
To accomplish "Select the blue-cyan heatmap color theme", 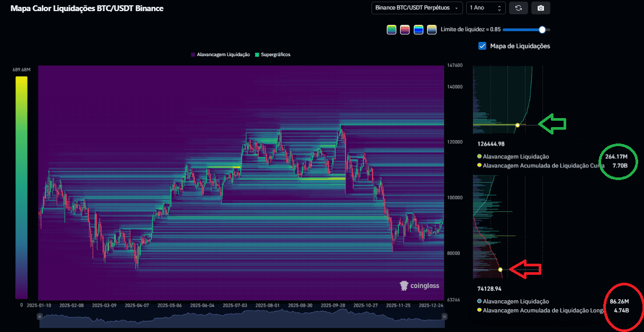I will pyautogui.click(x=419, y=30).
